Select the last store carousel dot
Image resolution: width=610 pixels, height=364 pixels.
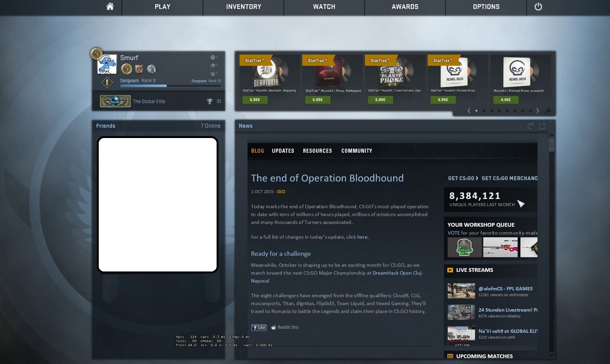[530, 111]
